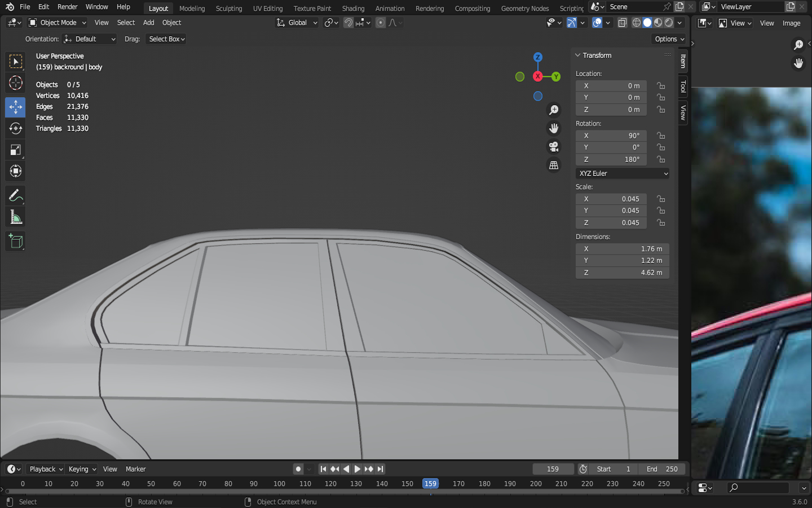Collapse the Transform panel
This screenshot has width=812, height=508.
point(578,55)
